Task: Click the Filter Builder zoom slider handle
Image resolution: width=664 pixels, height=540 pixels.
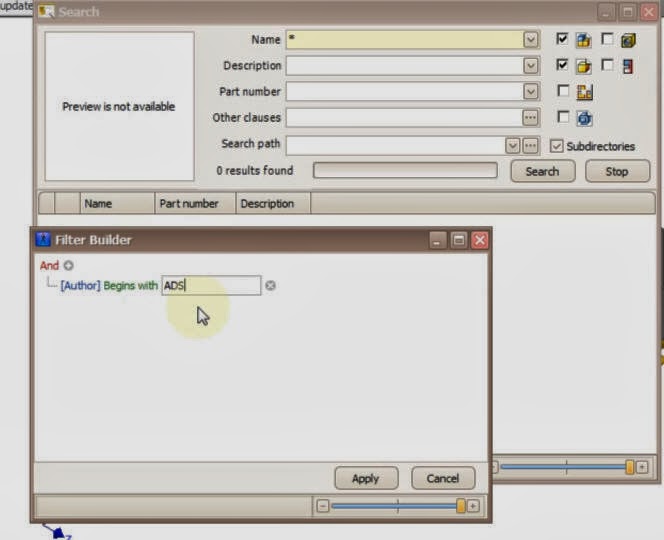Action: click(461, 506)
